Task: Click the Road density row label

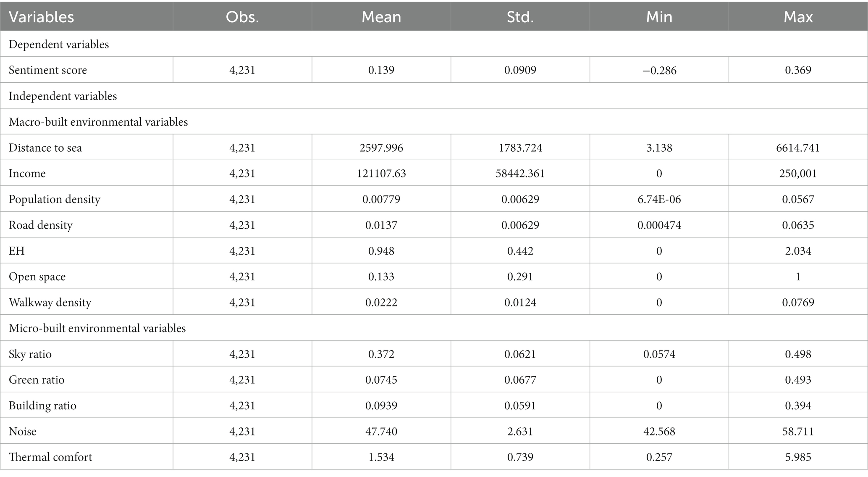Action: (x=41, y=225)
